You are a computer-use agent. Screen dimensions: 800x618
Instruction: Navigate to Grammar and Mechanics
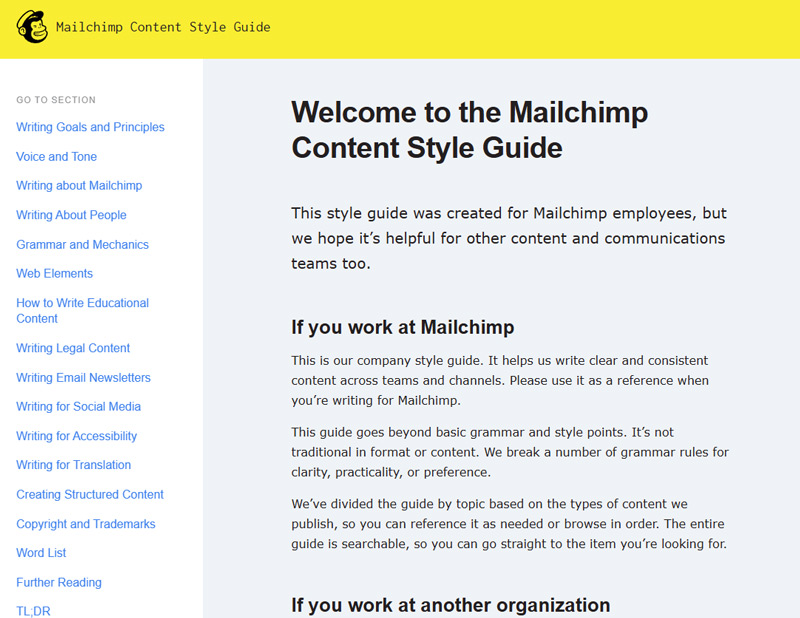coord(82,245)
